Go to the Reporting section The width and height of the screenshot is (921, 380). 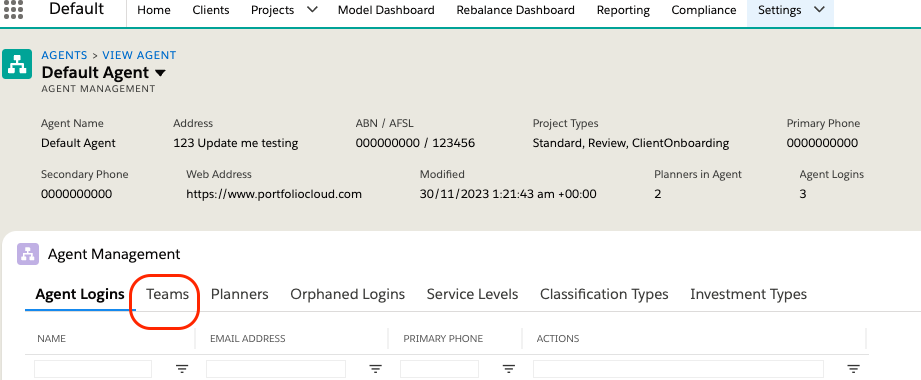coord(623,10)
